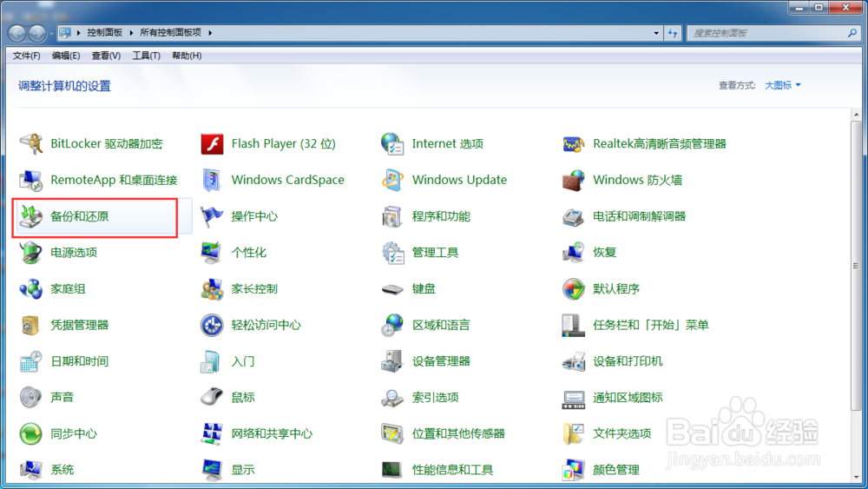Screen dimensions: 868x489
Task: Expand arrow after 控制面板 in breadcrumb
Action: (x=131, y=33)
